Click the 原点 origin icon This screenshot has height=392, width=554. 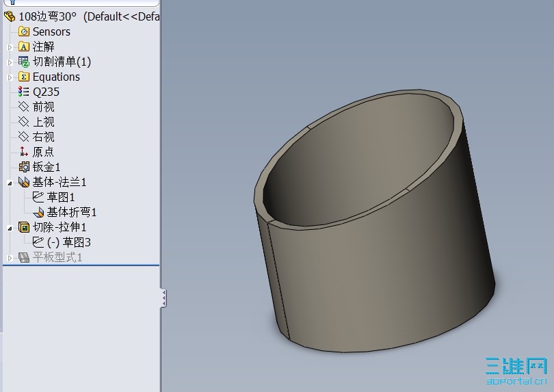[x=24, y=152]
